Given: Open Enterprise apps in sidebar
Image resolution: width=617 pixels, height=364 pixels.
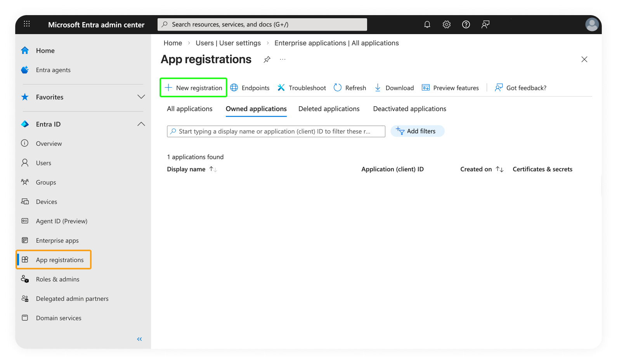Looking at the screenshot, I should (57, 241).
